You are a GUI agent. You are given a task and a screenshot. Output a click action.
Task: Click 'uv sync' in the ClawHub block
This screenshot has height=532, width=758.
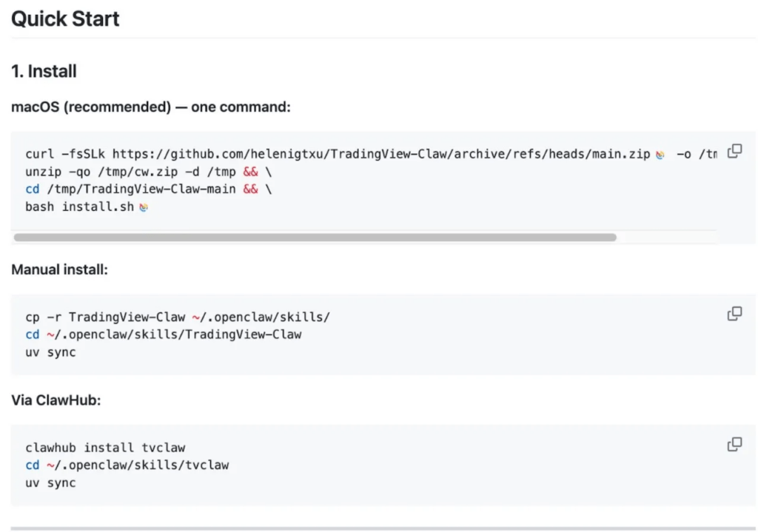[50, 482]
